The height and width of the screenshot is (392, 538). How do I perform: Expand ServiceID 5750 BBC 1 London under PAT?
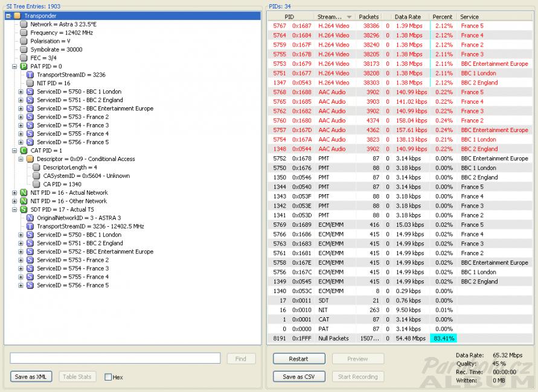tap(21, 92)
